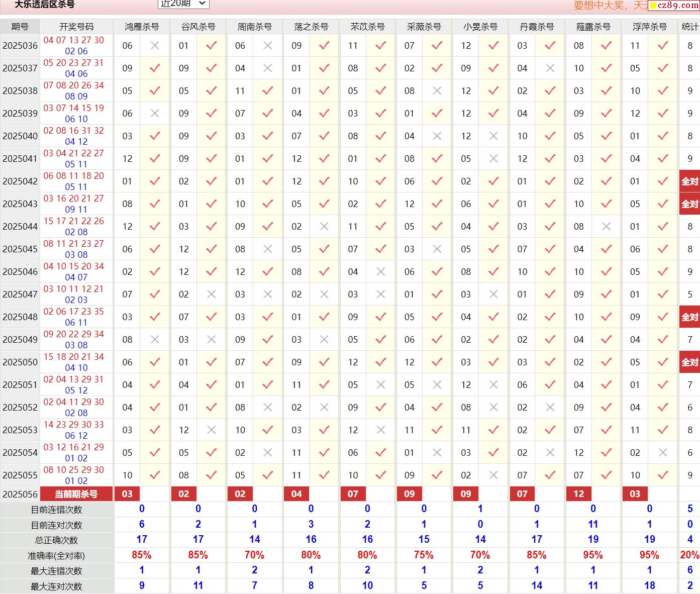Click current kill number 03 under 鸿雁杀号
Viewport: 700px width, 594px height.
[x=127, y=494]
